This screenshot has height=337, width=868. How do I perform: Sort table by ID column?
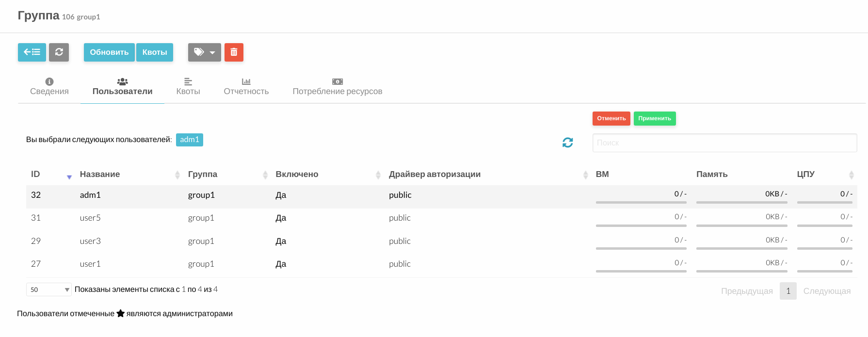click(x=50, y=175)
